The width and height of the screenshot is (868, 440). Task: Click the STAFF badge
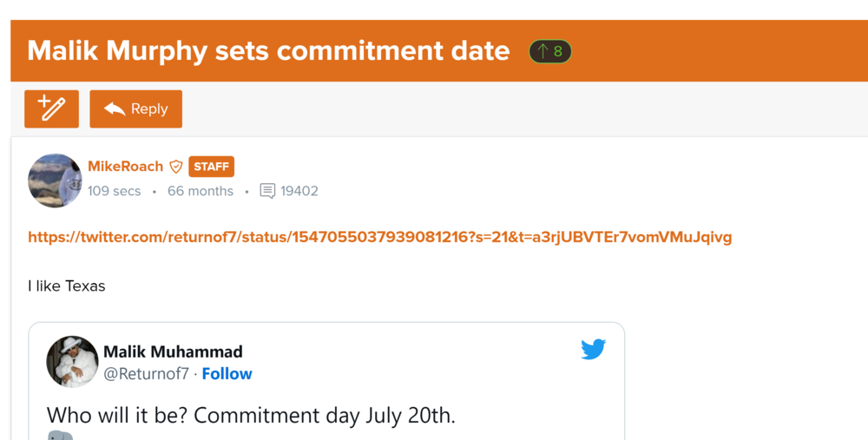coord(211,167)
